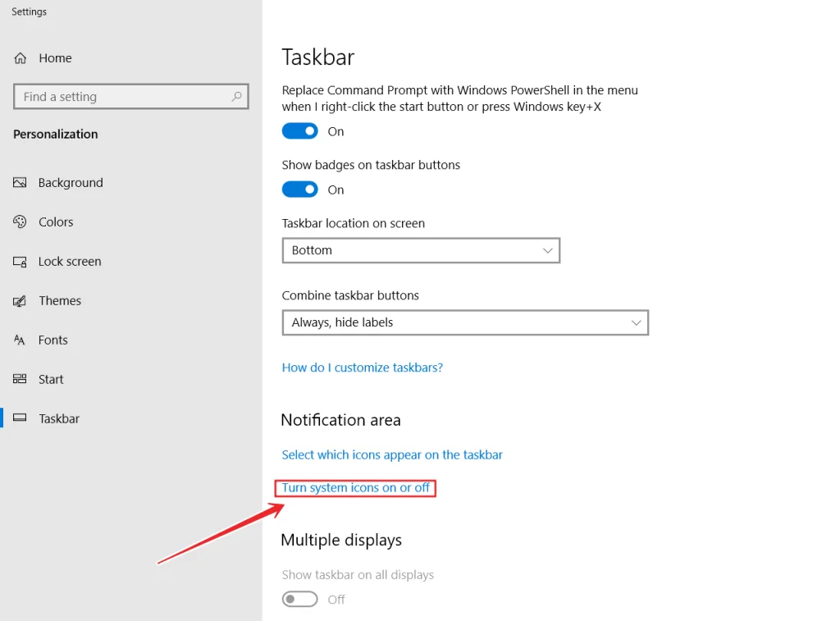Click the Background picture icon

tap(20, 183)
